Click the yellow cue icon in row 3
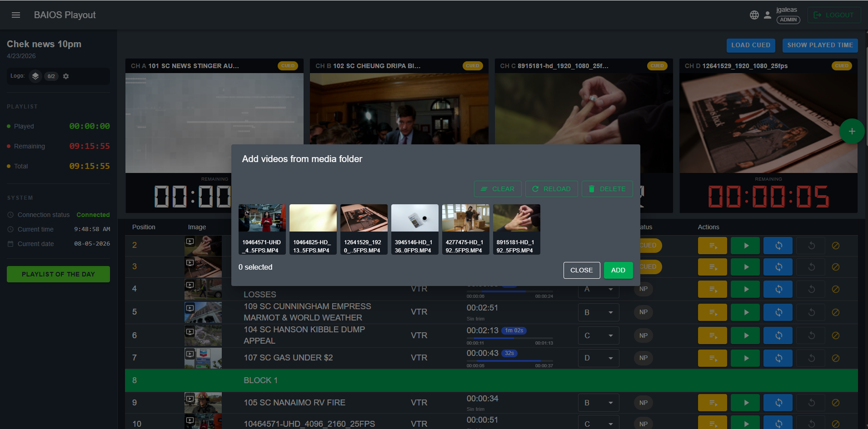The width and height of the screenshot is (868, 429). point(713,267)
